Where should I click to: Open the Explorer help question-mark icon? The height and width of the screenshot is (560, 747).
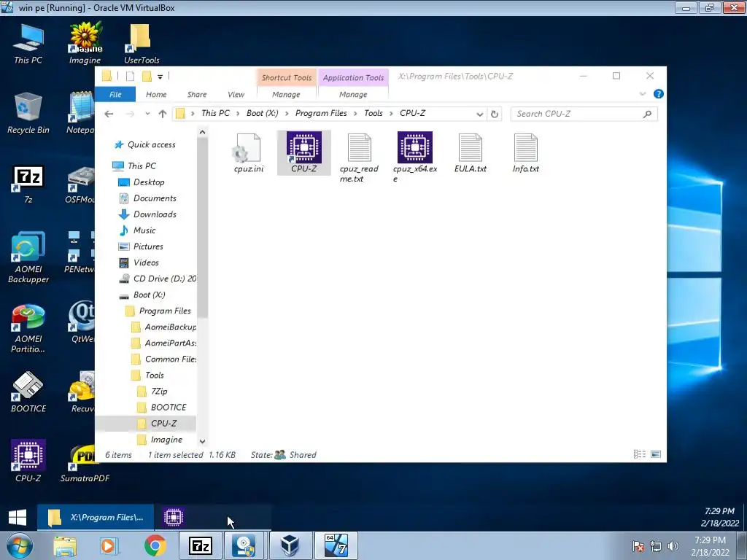coord(659,94)
